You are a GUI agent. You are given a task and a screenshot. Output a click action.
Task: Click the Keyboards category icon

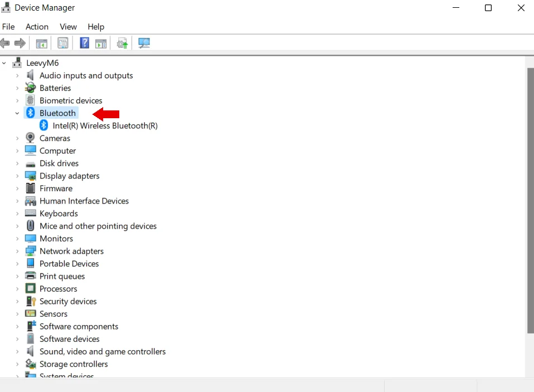pos(30,213)
